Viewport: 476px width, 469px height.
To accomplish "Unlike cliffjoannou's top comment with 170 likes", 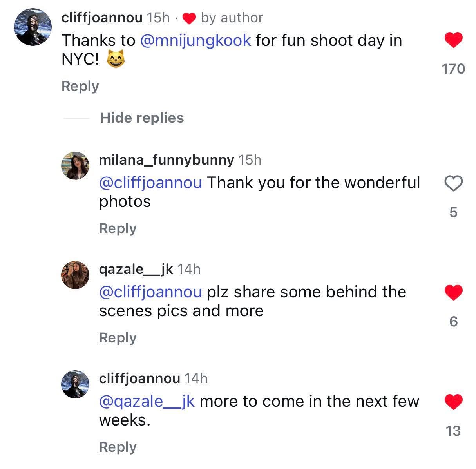I will click(x=454, y=40).
